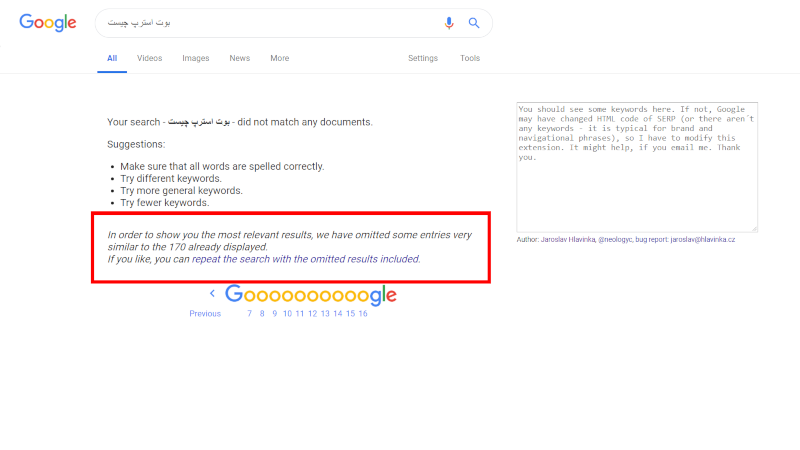The image size is (800, 450).
Task: Go to results page 10
Action: [287, 314]
